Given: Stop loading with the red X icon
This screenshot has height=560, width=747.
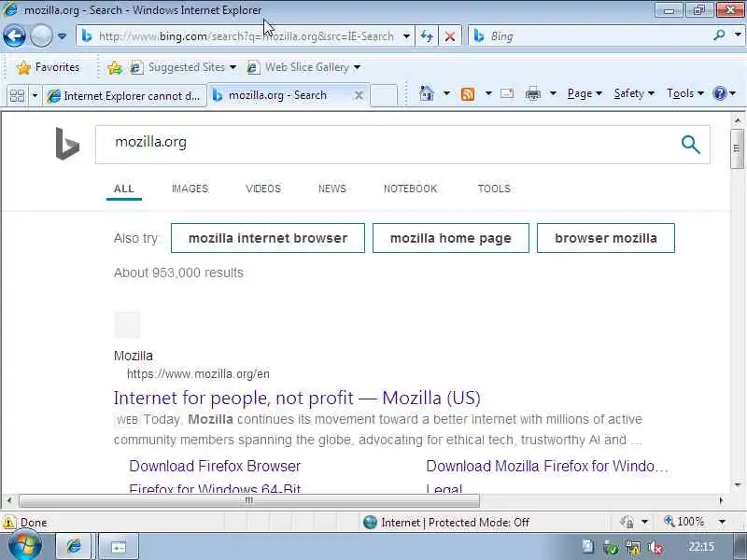Looking at the screenshot, I should (450, 36).
